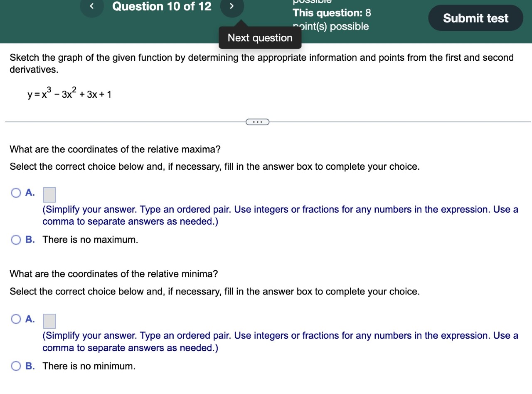Click the minima answer entry box
The height and width of the screenshot is (394, 532).
pyautogui.click(x=49, y=320)
